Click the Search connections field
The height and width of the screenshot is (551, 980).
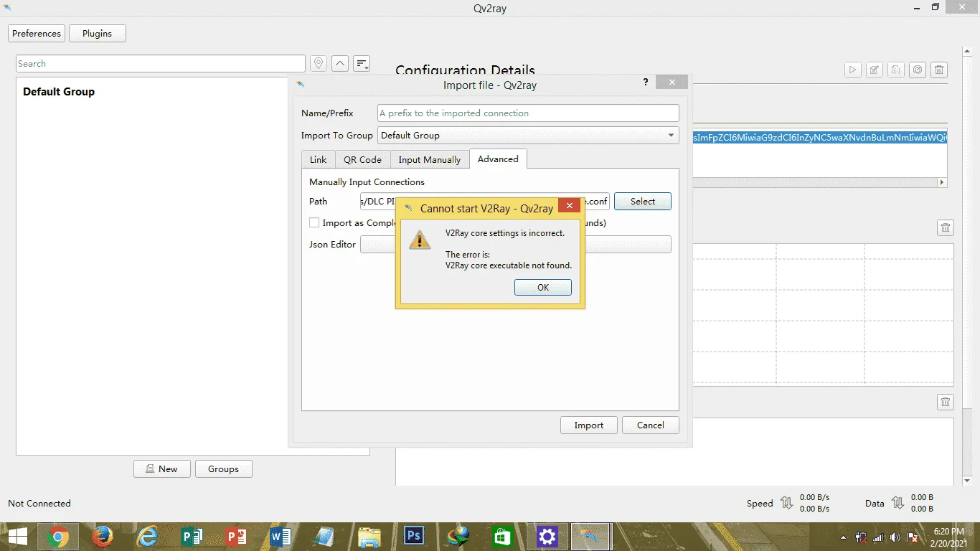tap(161, 64)
